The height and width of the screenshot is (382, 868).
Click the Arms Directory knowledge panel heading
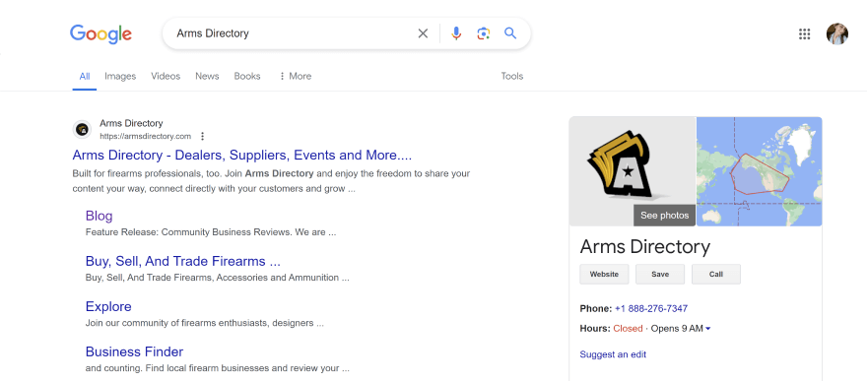pyautogui.click(x=645, y=246)
